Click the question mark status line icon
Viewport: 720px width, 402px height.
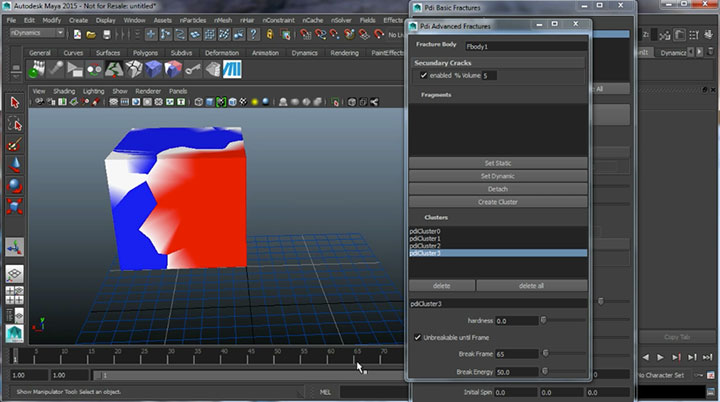tap(253, 34)
